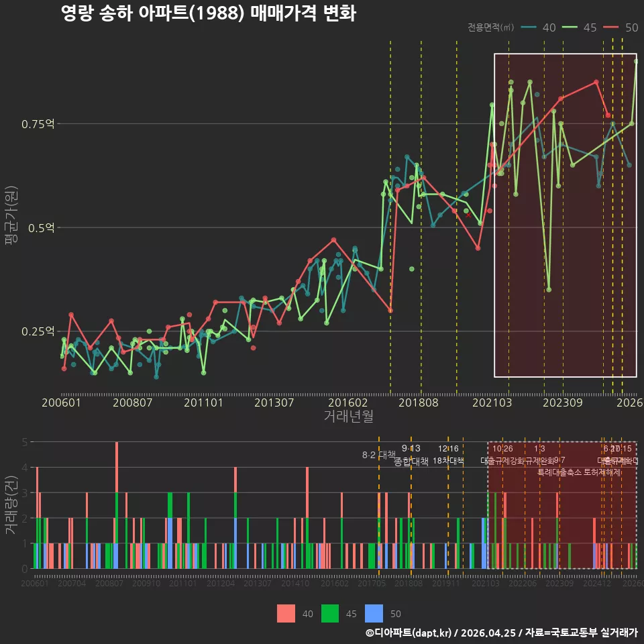
Task: Click the 202103 x-axis label on price chart
Action: tap(492, 402)
